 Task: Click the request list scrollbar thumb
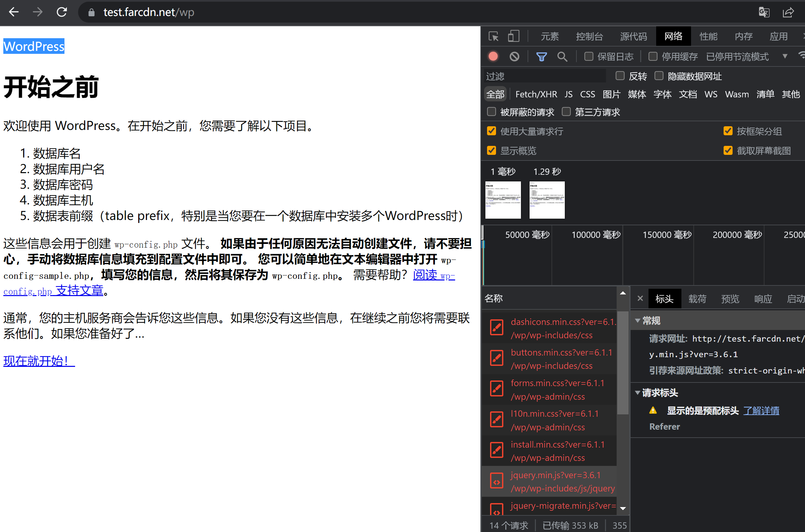623,362
